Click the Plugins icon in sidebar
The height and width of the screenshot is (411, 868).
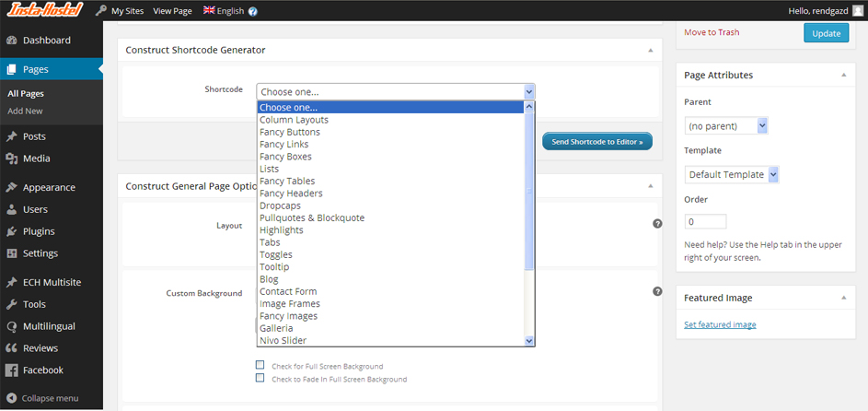(12, 231)
